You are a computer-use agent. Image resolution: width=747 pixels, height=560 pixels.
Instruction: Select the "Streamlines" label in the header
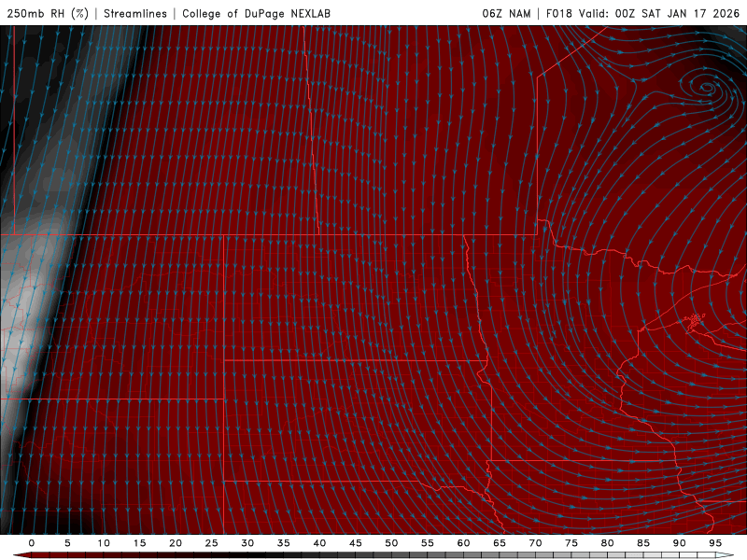click(x=135, y=13)
